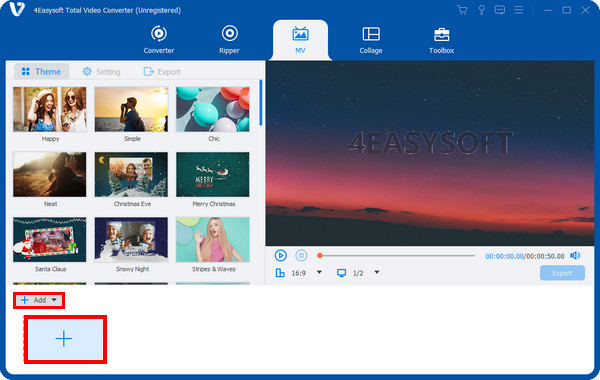Minimize the application window
This screenshot has width=600, height=380.
[x=548, y=10]
